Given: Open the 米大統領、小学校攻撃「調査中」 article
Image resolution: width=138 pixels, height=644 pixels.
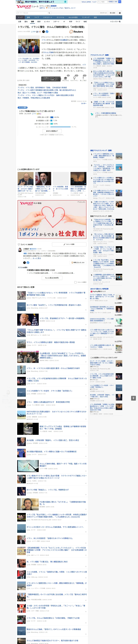Looking at the screenshot, I should click(x=53, y=440).
